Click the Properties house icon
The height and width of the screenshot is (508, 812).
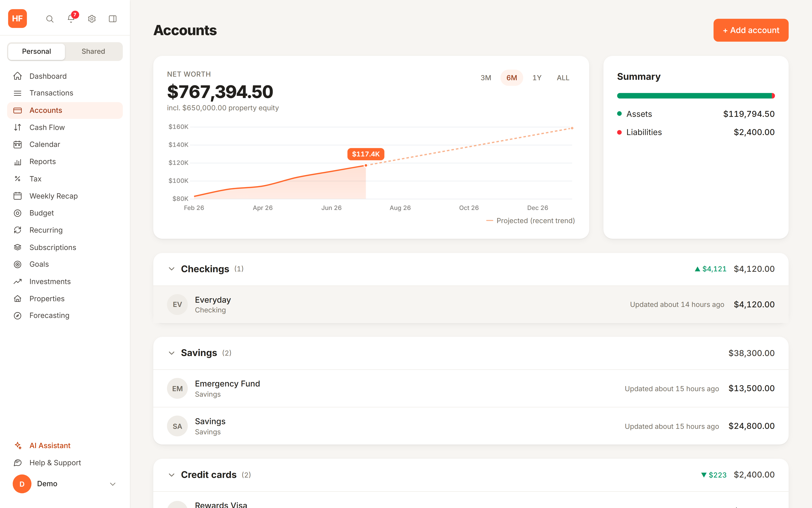click(18, 299)
